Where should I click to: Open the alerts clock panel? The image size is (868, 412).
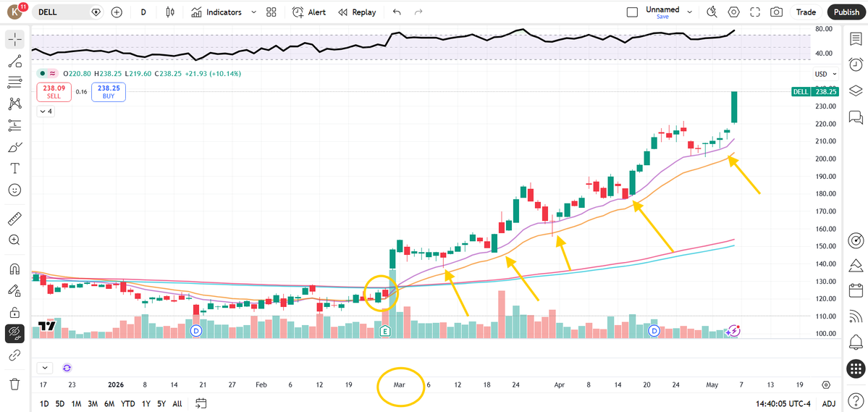point(856,64)
